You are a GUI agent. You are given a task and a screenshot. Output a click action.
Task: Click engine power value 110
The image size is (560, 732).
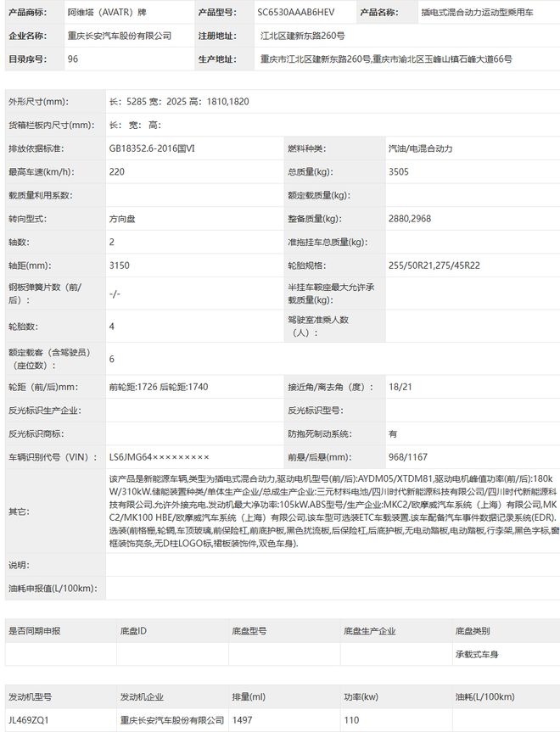tap(351, 720)
